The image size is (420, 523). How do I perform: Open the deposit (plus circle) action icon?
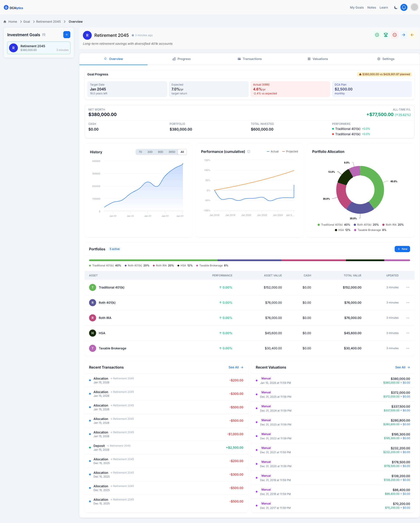click(x=377, y=35)
